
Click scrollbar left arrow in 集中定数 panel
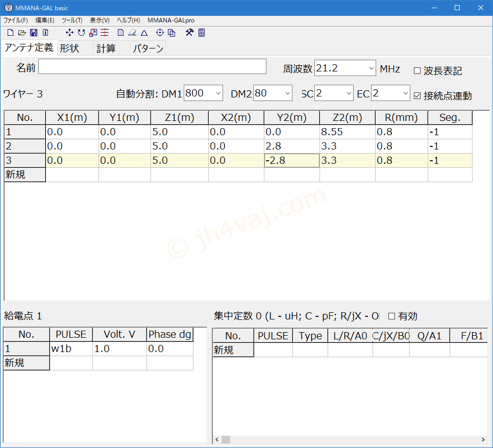[217, 439]
